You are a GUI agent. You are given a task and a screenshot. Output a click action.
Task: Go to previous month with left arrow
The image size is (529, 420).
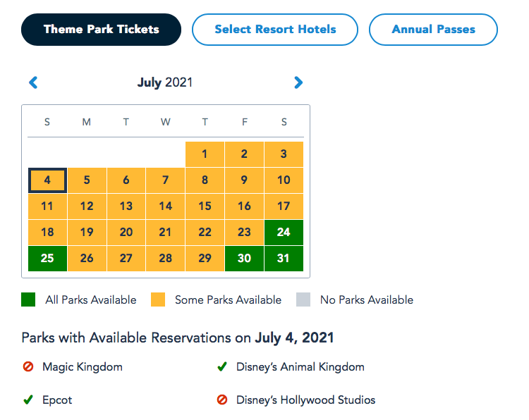[x=33, y=83]
